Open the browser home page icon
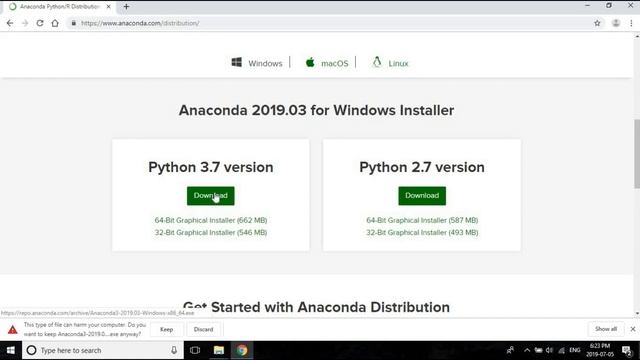Viewport: 640px width, 360px height. coord(55,23)
